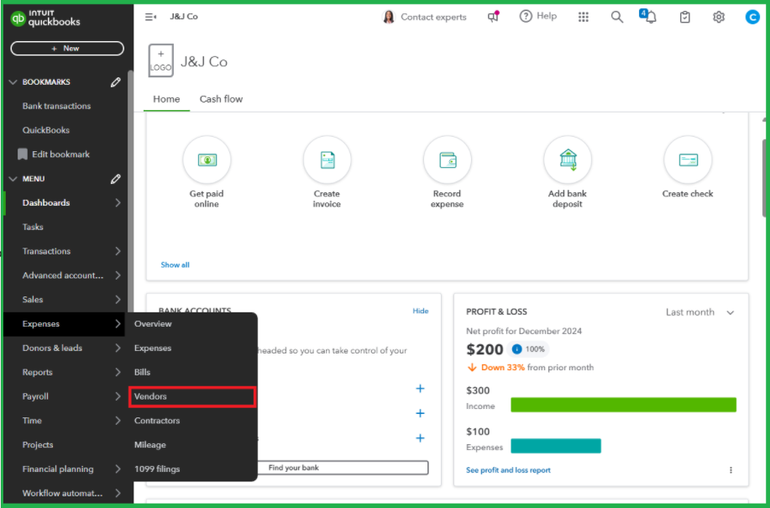This screenshot has height=508, width=770.
Task: Open the apps grid icon
Action: click(x=583, y=17)
